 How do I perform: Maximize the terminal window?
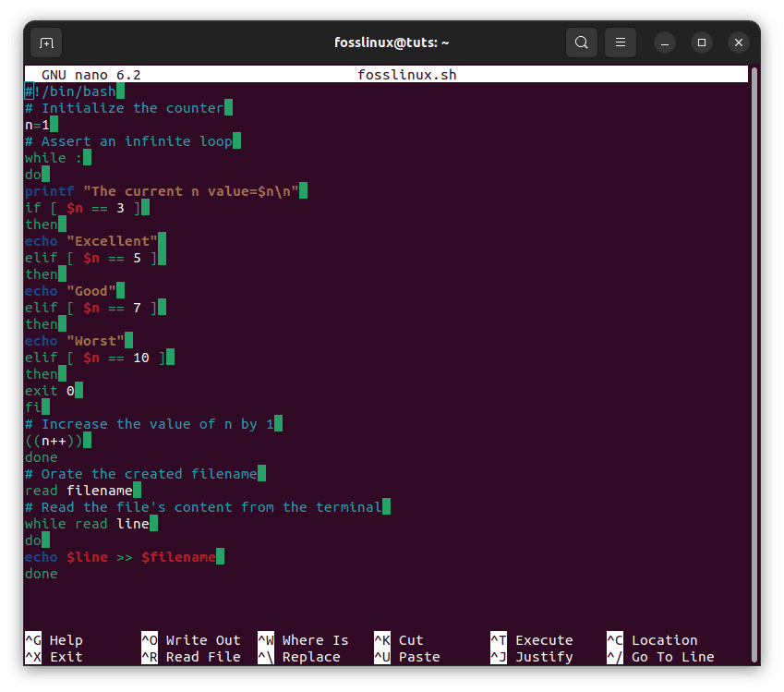coord(702,42)
